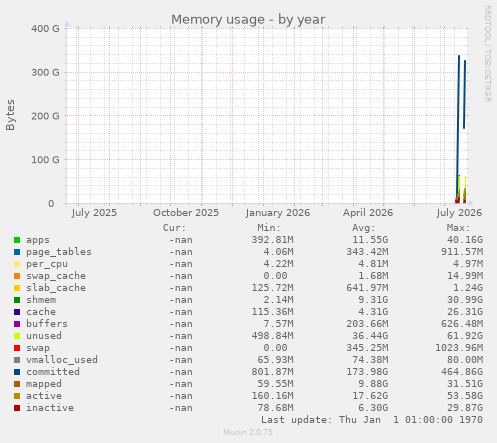The width and height of the screenshot is (497, 443).
Task: Click buffers min value 7.57M
Action: coord(279,324)
